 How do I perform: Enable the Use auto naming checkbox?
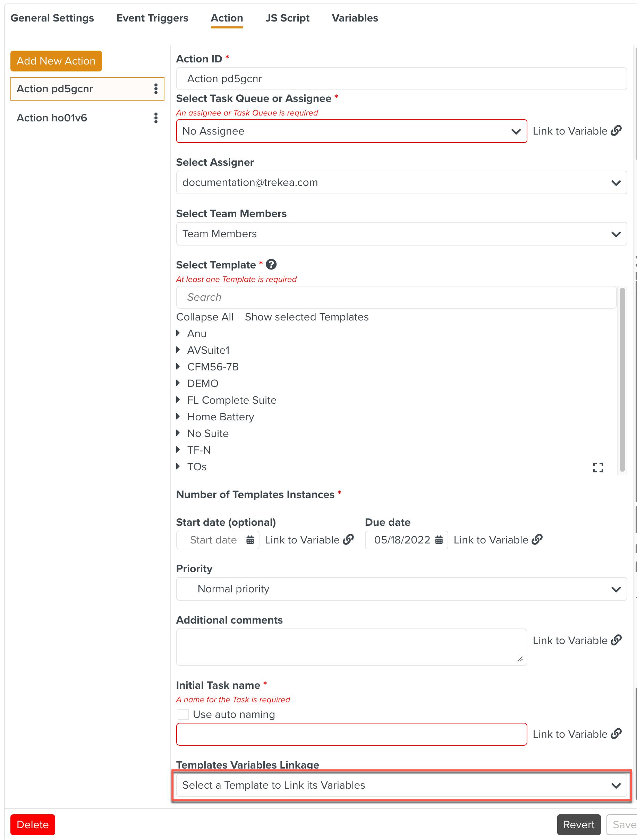coord(184,714)
